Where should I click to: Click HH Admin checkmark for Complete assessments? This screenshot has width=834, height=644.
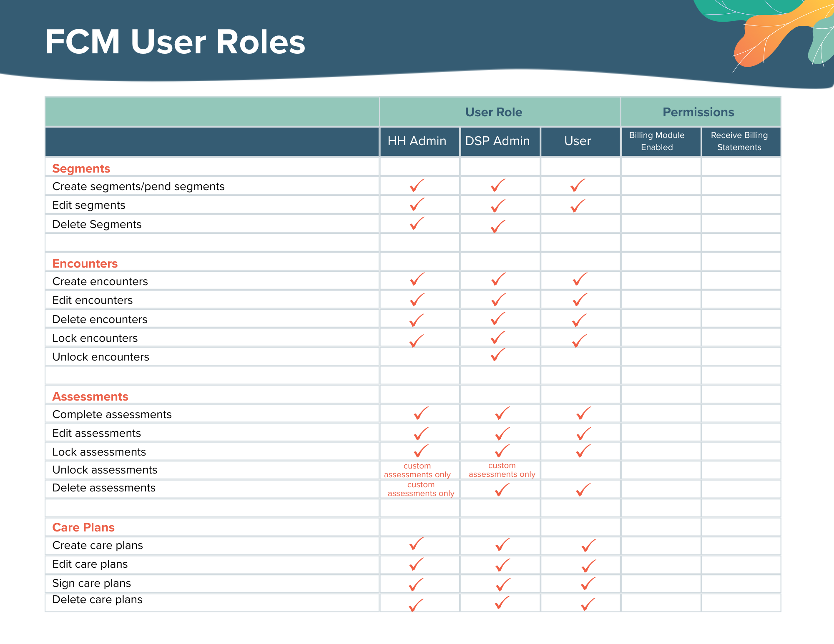pos(421,413)
